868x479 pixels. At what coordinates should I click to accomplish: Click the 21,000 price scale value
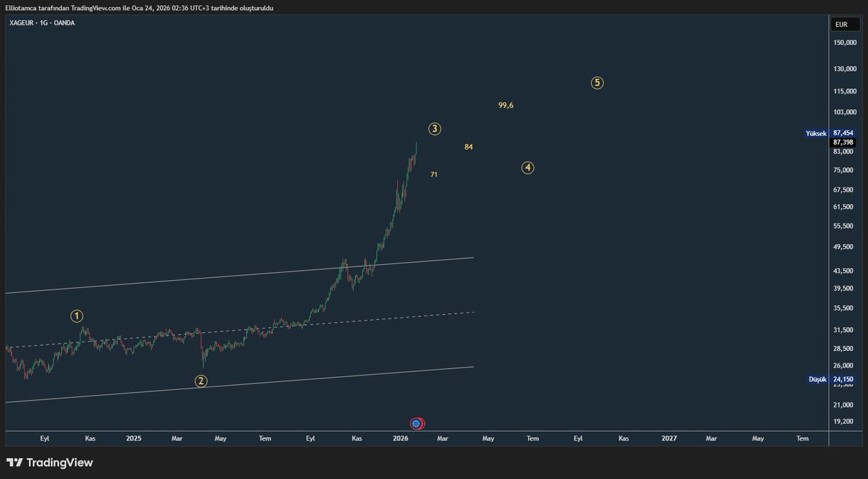pyautogui.click(x=843, y=404)
